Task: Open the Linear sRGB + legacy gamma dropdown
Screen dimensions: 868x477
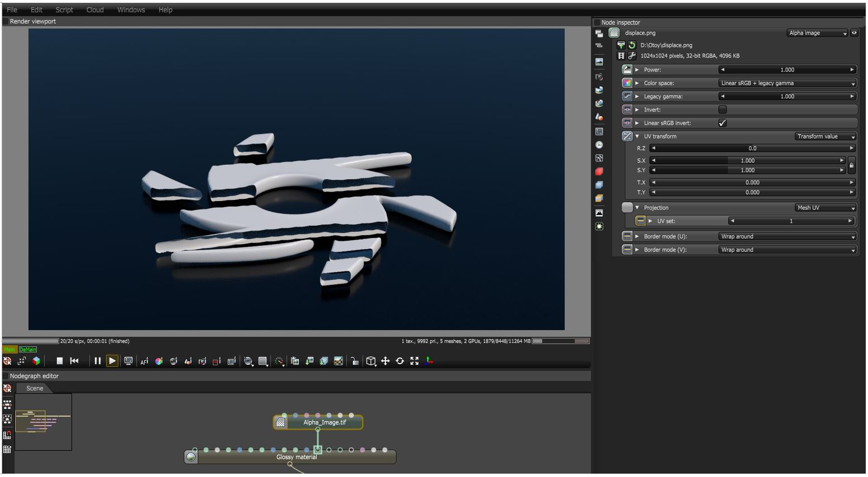Action: [x=788, y=83]
